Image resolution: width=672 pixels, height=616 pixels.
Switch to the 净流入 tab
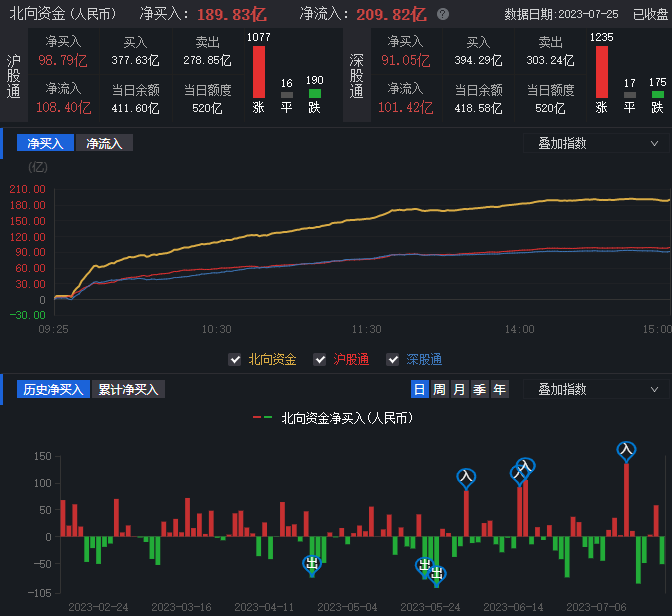tap(103, 143)
